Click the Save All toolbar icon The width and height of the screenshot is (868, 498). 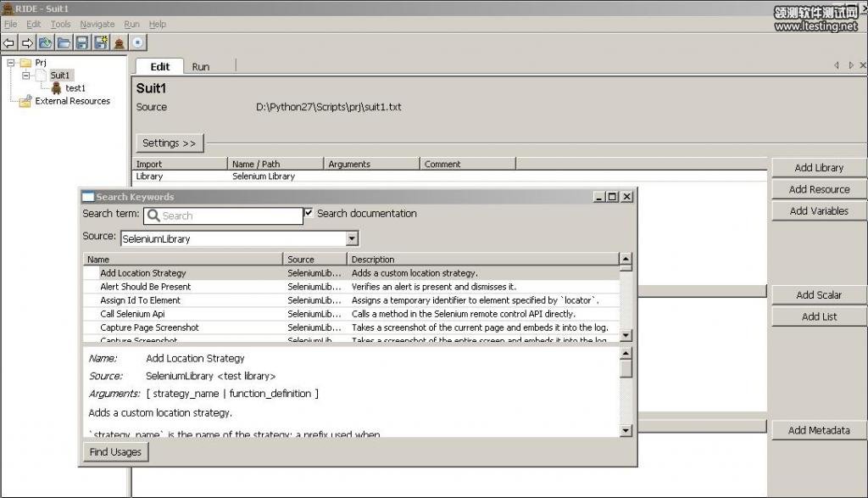tap(101, 42)
